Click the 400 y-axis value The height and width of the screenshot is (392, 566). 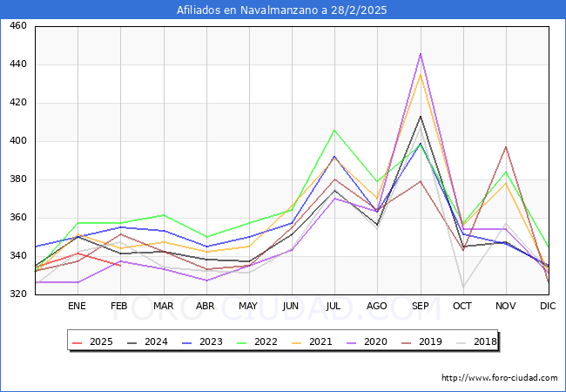tap(18, 141)
